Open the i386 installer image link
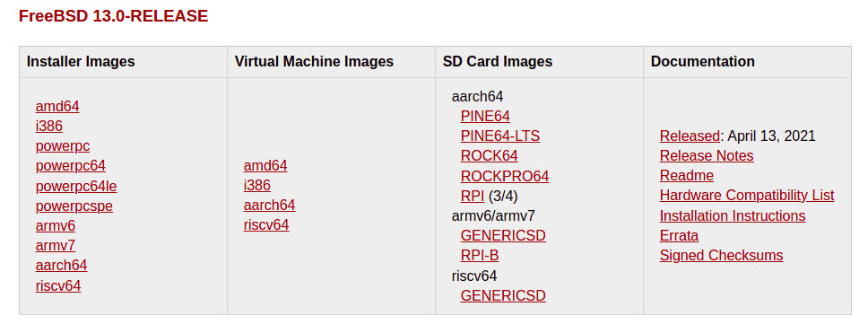The image size is (868, 333). coord(49,127)
